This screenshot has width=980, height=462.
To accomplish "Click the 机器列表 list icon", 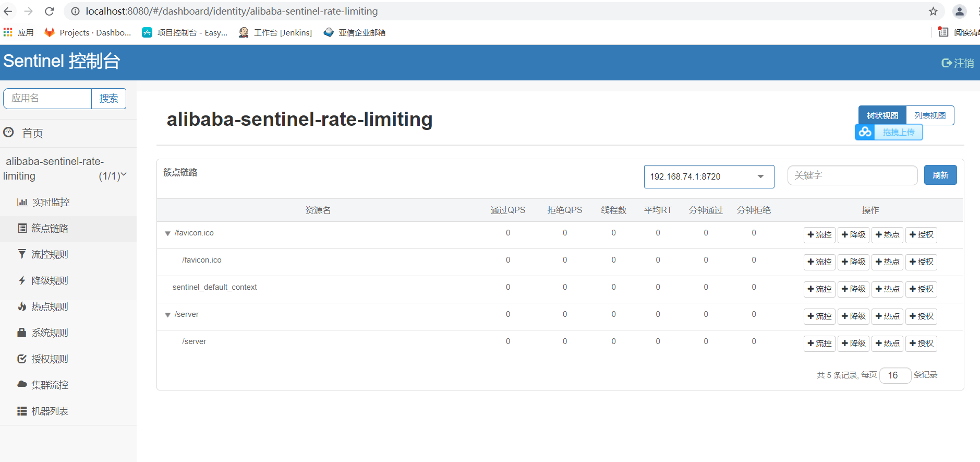I will point(22,411).
